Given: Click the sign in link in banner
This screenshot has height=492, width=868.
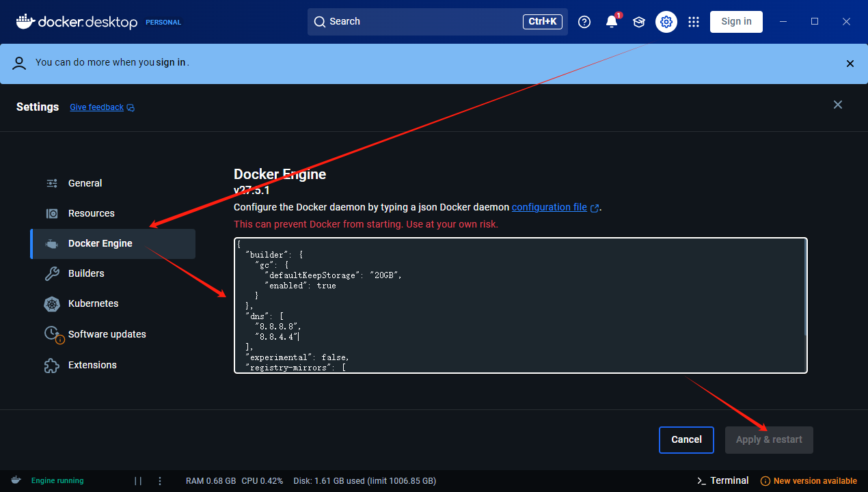Looking at the screenshot, I should click(171, 62).
